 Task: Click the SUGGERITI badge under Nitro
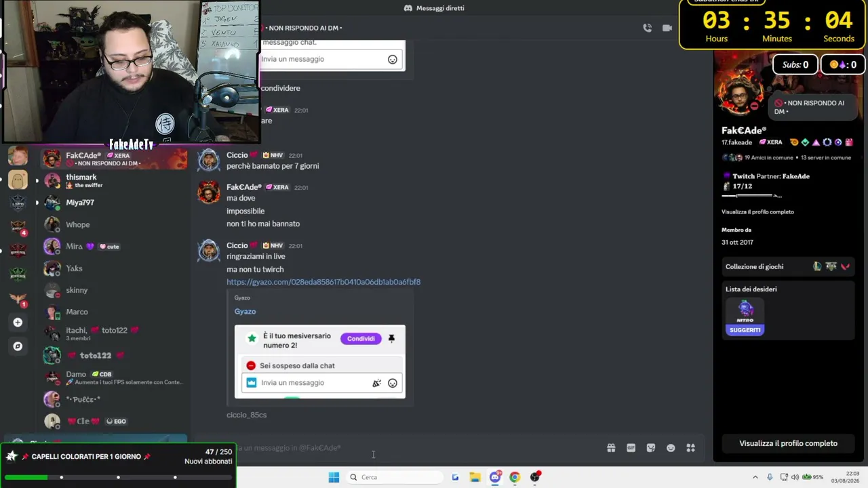pos(745,330)
